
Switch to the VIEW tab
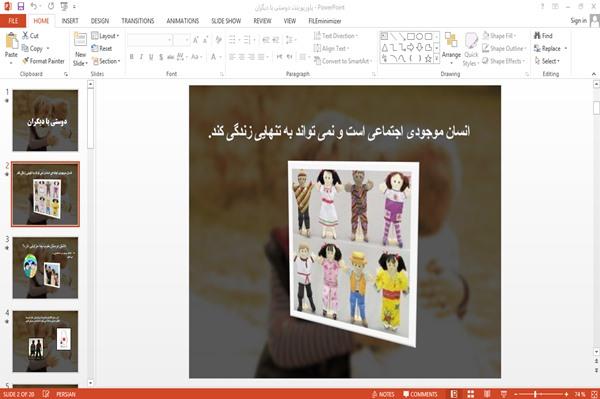click(x=290, y=21)
